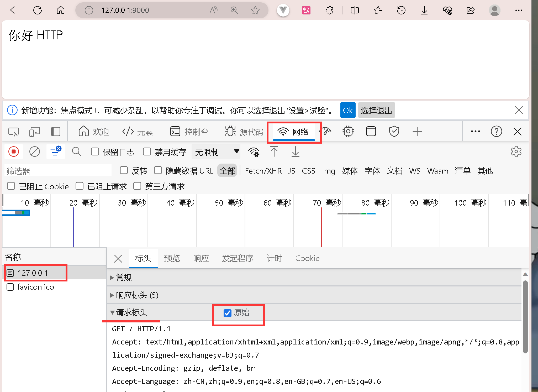Add page to favorites star icon
This screenshot has height=392, width=538.
[x=255, y=10]
